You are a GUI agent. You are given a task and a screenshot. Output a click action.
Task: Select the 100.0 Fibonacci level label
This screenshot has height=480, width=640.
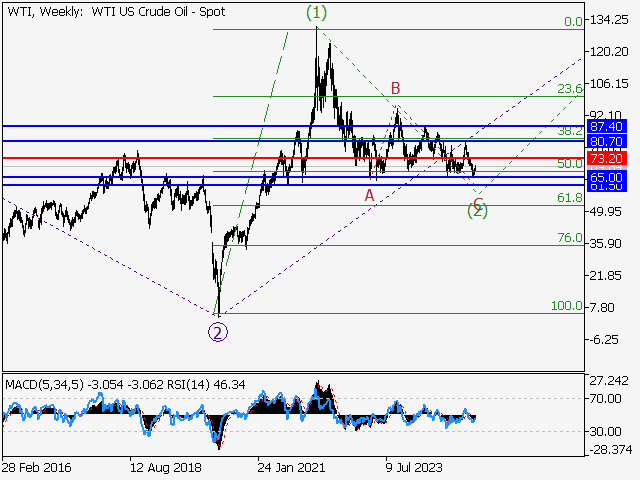[566, 306]
